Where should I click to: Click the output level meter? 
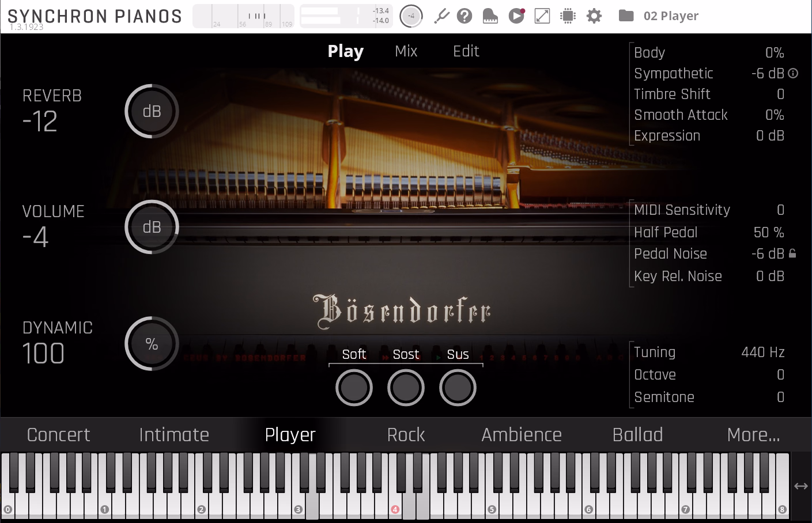click(x=346, y=16)
